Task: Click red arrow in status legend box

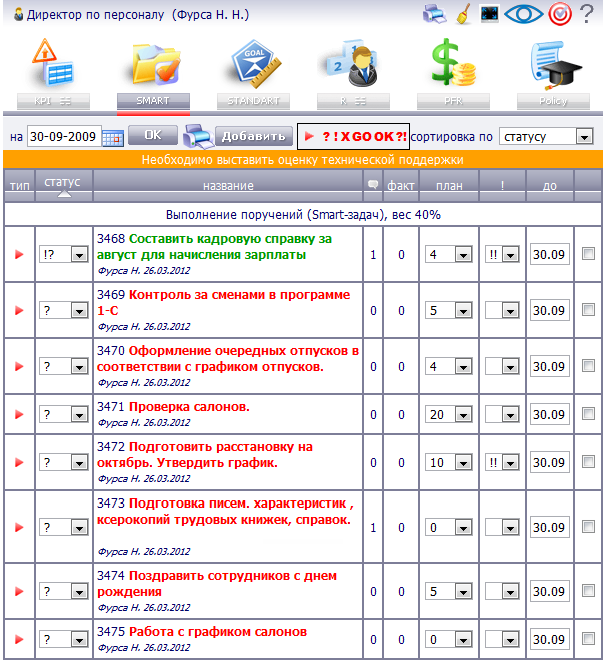Action: tap(310, 136)
